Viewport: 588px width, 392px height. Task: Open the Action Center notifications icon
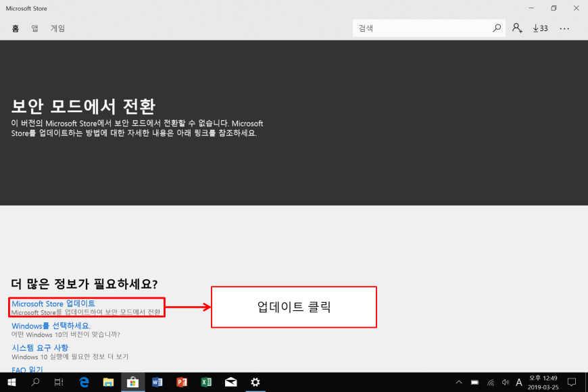[x=572, y=383]
